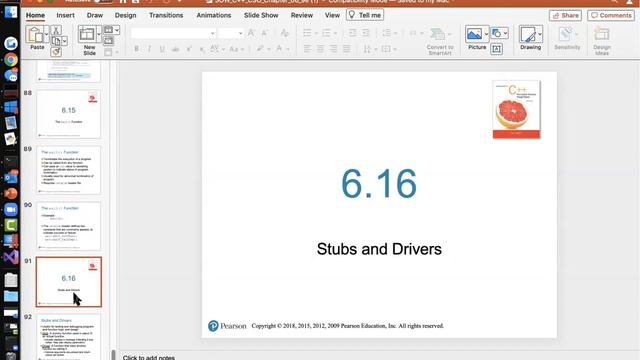Click the Sensitivity icon
The width and height of the screenshot is (640, 360).
coord(566,34)
